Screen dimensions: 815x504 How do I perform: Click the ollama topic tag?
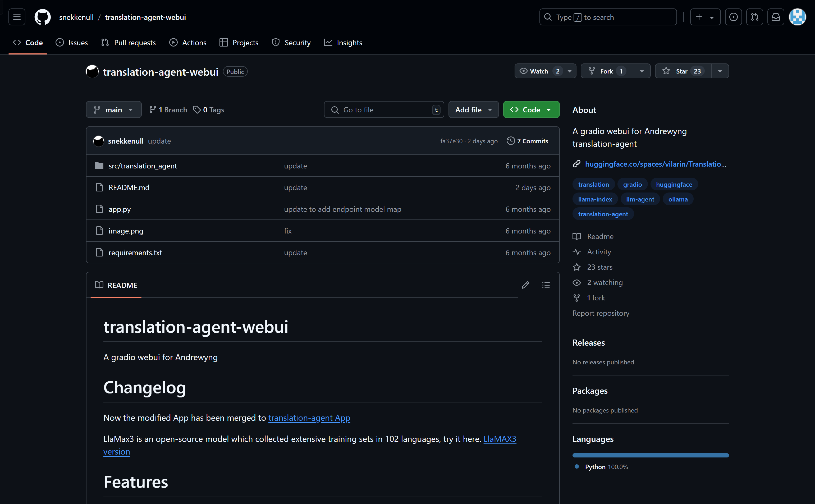coord(678,199)
